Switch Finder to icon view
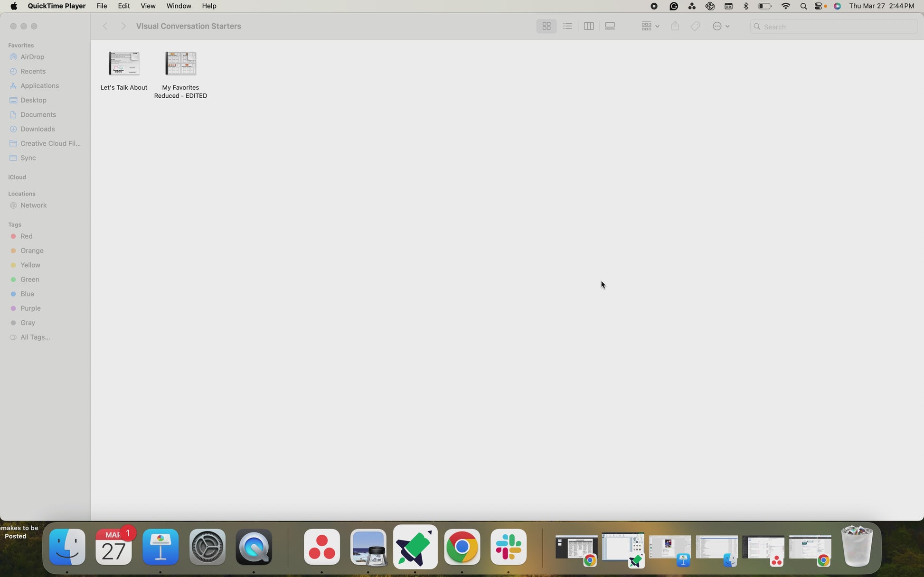The image size is (924, 577). (x=546, y=27)
